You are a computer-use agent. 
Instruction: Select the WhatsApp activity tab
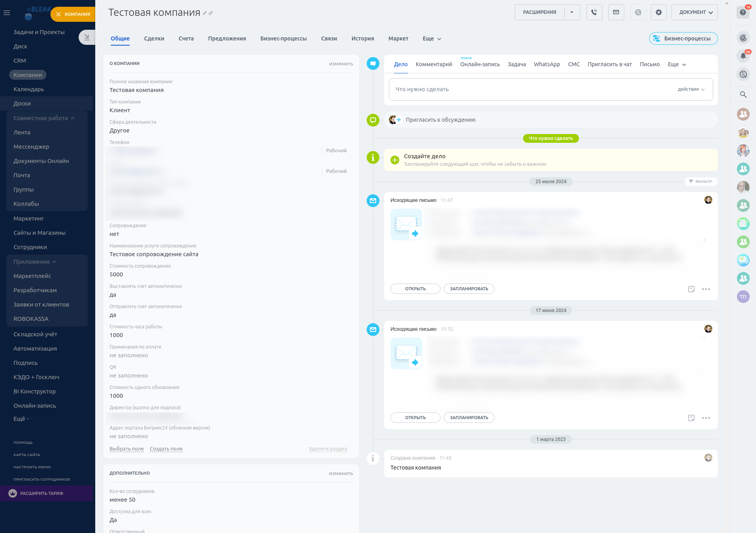pos(547,65)
